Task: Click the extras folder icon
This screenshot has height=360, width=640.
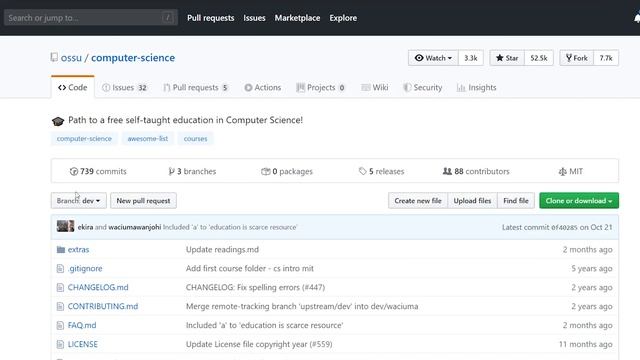Action: 61,249
